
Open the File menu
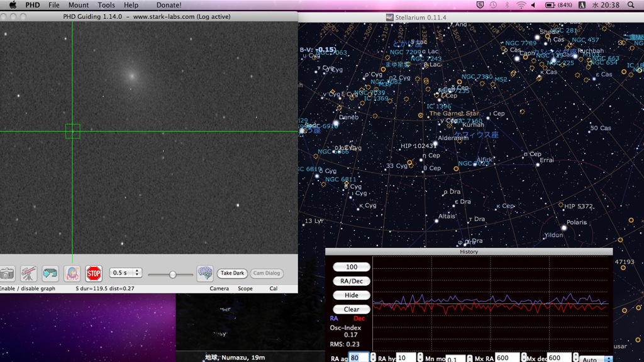pos(54,5)
